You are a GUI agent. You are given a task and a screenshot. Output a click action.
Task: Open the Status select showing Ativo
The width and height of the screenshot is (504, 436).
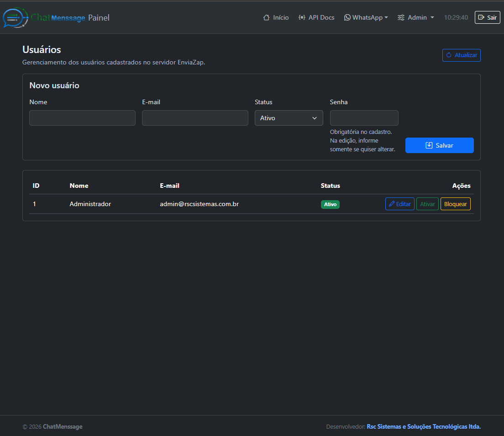pyautogui.click(x=289, y=118)
